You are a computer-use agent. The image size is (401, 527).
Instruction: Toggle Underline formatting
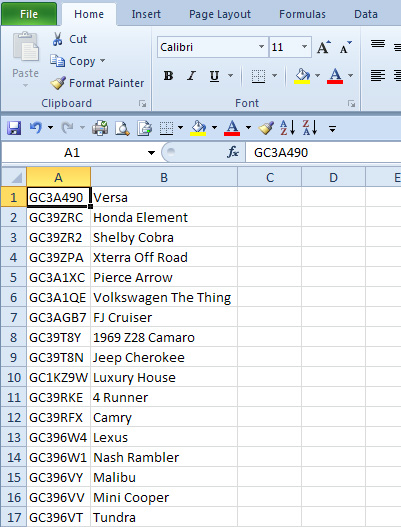(x=214, y=76)
